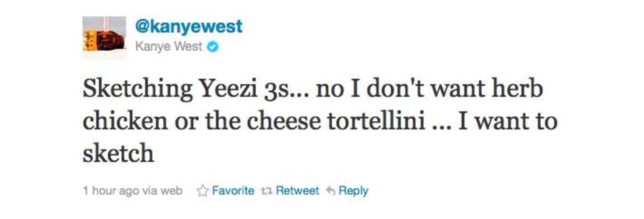Click the final word 'sketch' on last line
Screen dimensions: 644x219
coord(118,154)
